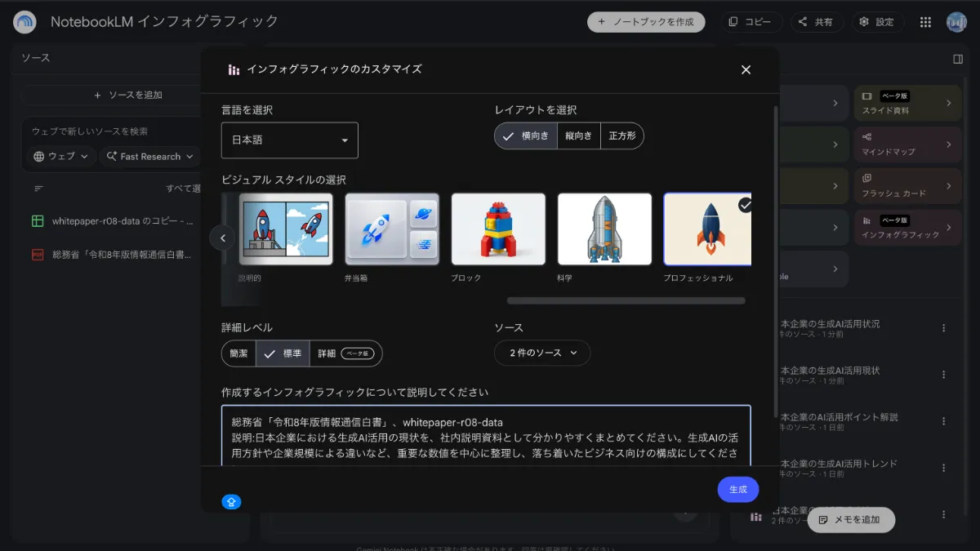Open options for 日本企業の生成AI活用現状 item

click(944, 375)
